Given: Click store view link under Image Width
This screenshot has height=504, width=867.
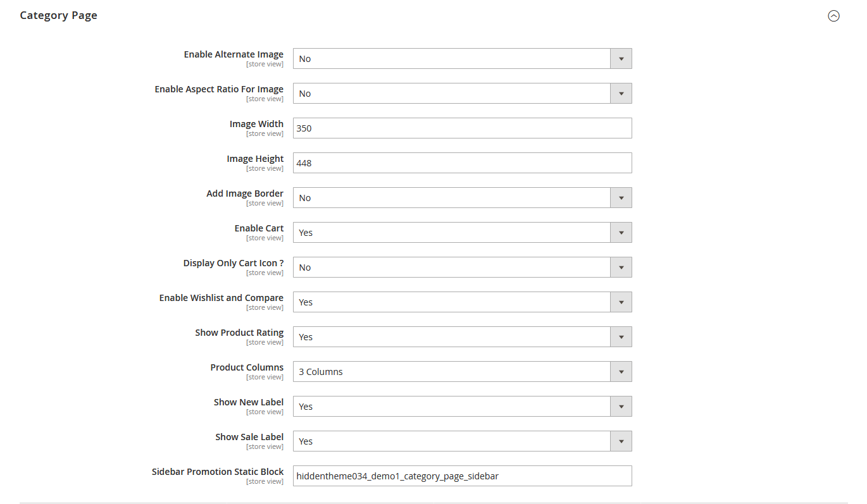Looking at the screenshot, I should (265, 133).
